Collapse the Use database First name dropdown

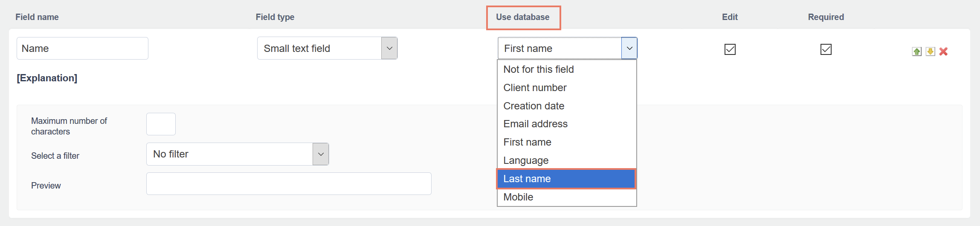pyautogui.click(x=629, y=48)
